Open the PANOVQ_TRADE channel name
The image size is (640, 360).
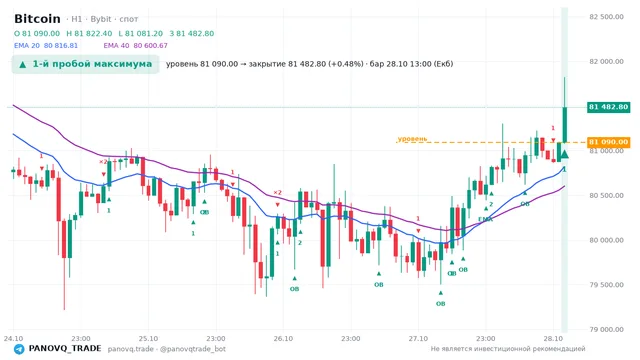click(x=65, y=349)
